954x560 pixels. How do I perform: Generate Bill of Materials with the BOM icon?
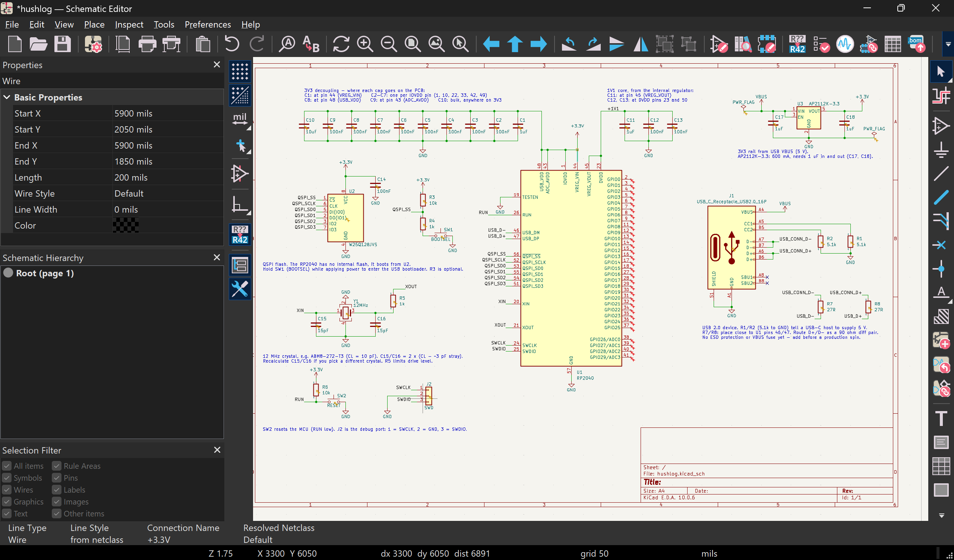[x=916, y=44]
